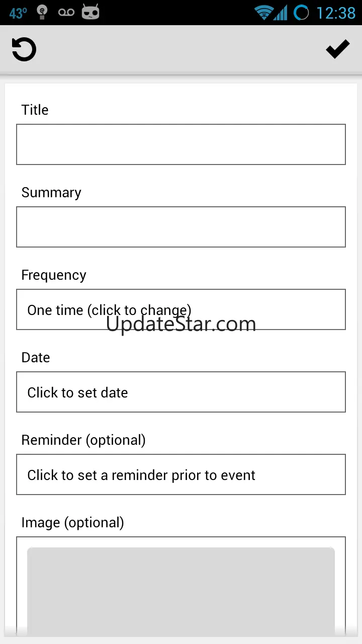Tap the CyanogenMod mascot notification icon
This screenshot has height=644, width=362.
pos(90,12)
